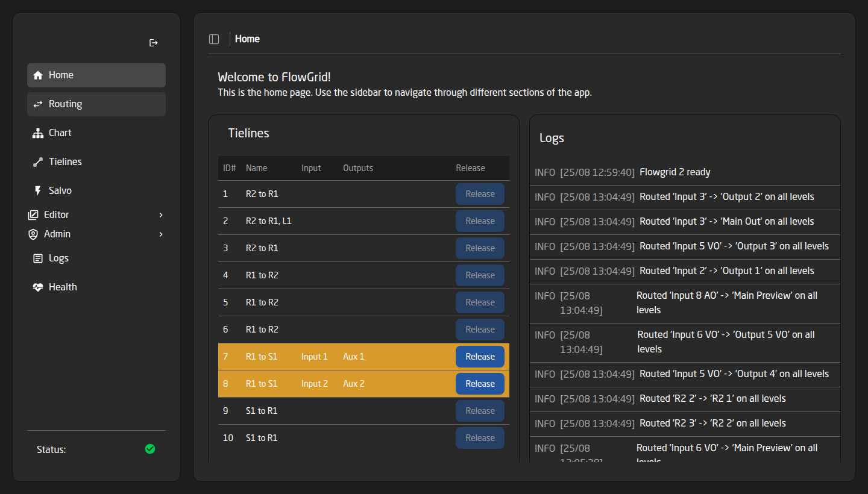Click the Salvo lightning bolt icon
Image resolution: width=868 pixels, height=494 pixels.
(x=38, y=191)
